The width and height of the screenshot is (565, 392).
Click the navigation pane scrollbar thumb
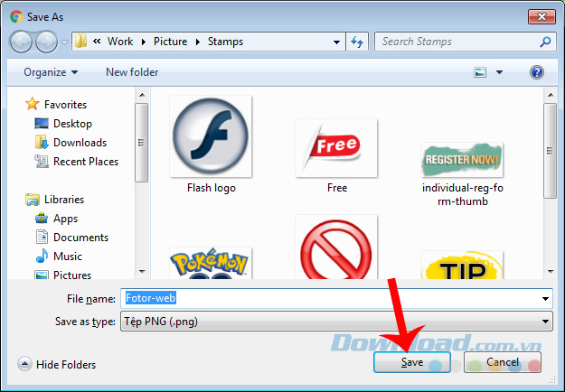coord(141,143)
